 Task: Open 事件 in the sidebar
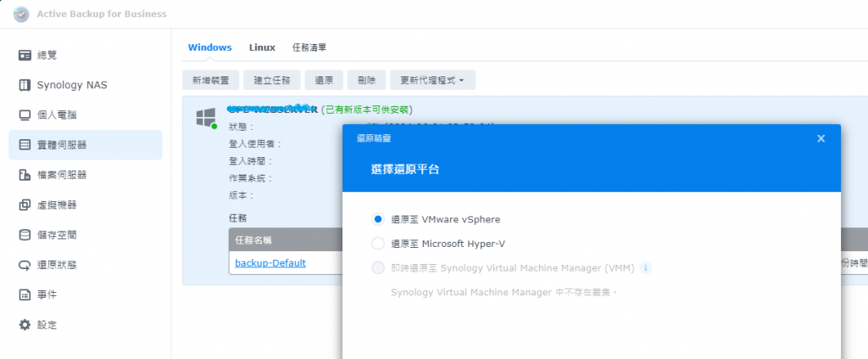(x=86, y=294)
